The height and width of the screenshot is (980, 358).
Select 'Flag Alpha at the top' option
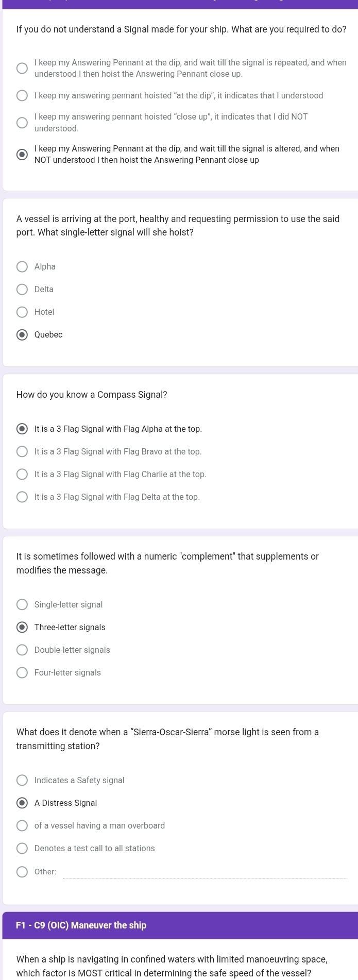click(22, 429)
